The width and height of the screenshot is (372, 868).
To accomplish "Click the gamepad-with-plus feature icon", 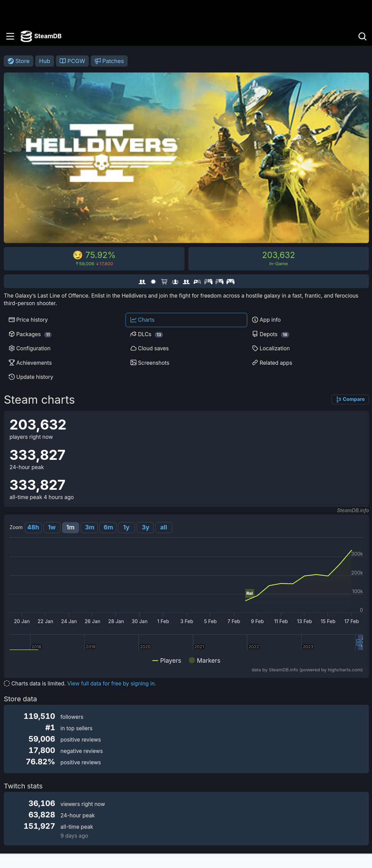I will tap(197, 281).
